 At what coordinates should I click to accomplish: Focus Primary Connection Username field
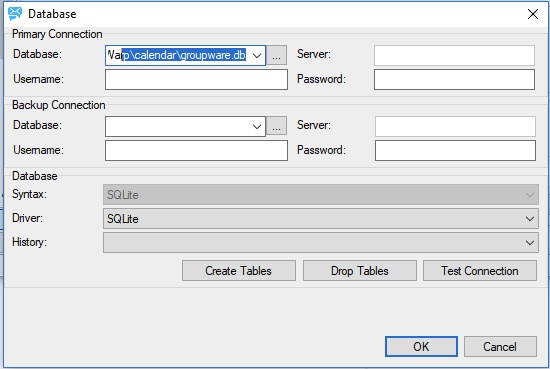point(196,80)
